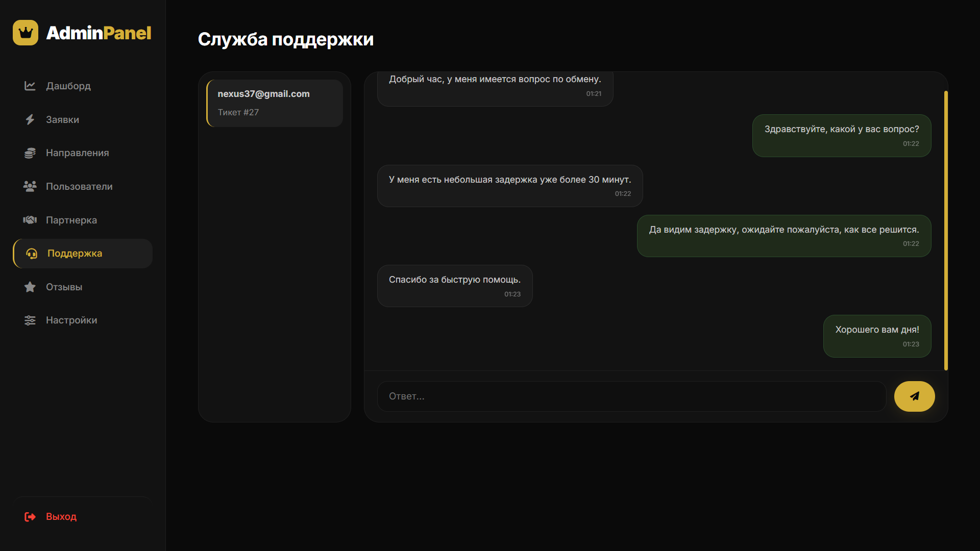
Task: Open Настройки page
Action: (x=83, y=320)
